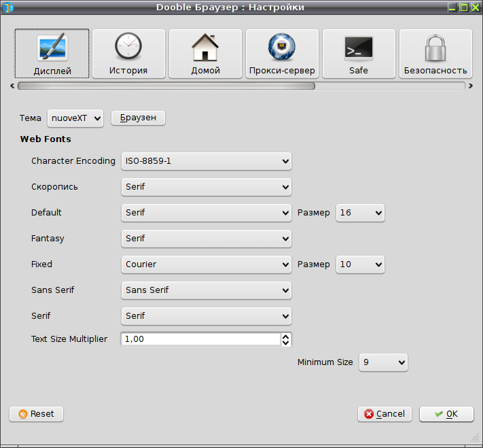Click the Dooble logo in title bar
483x448 pixels.
tap(8, 7)
